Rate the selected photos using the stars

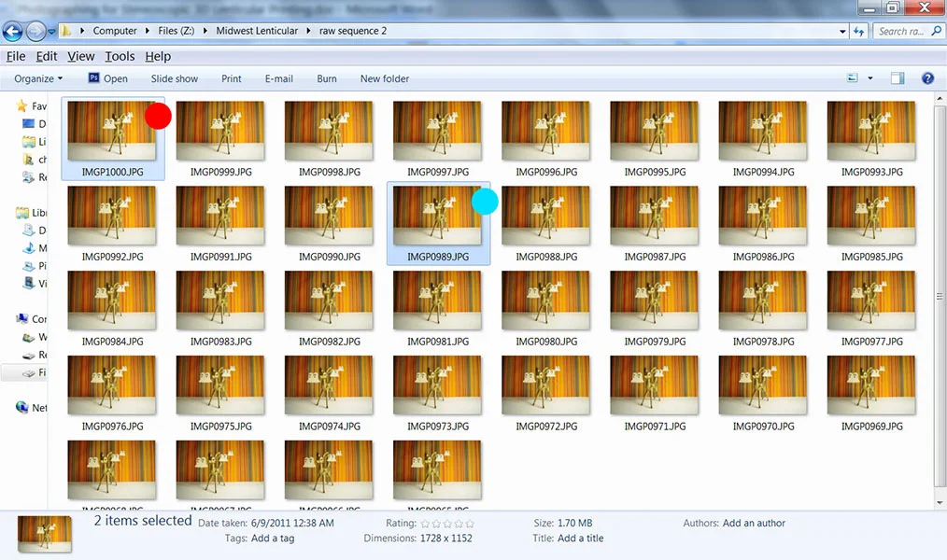[x=445, y=523]
